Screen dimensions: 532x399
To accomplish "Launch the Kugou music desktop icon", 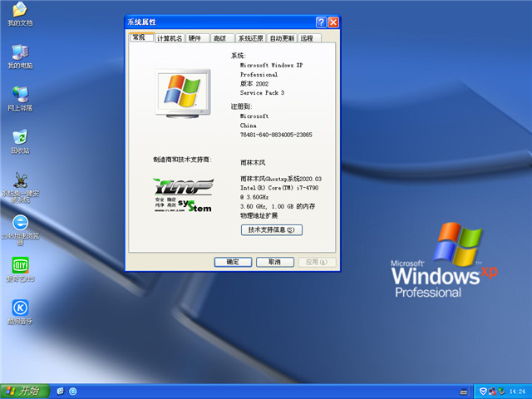I will [20, 312].
